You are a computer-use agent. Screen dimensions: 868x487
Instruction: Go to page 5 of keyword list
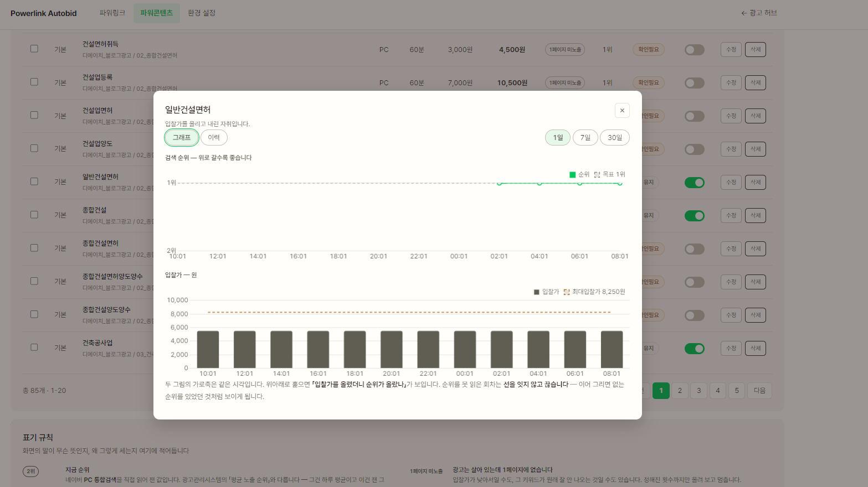coord(737,390)
